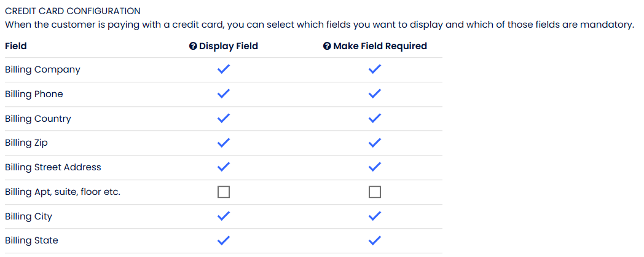Viewport: 644px width, 257px height.
Task: Click the Display Field help icon
Action: 193,46
